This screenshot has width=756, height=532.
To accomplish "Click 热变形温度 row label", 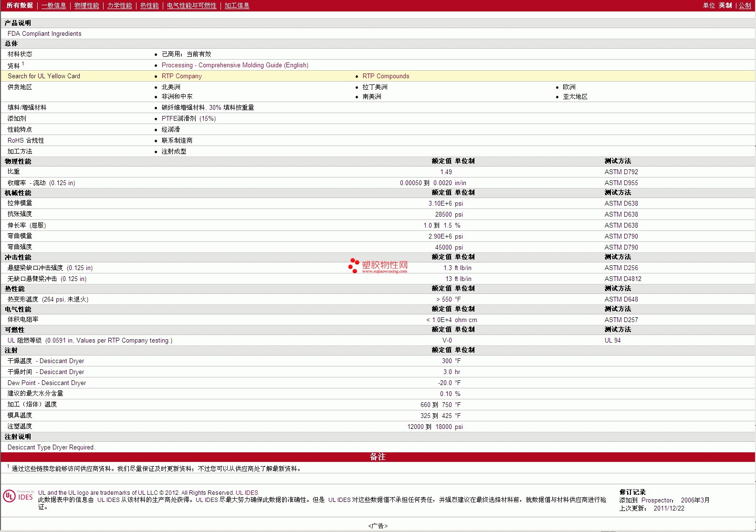I will point(48,300).
